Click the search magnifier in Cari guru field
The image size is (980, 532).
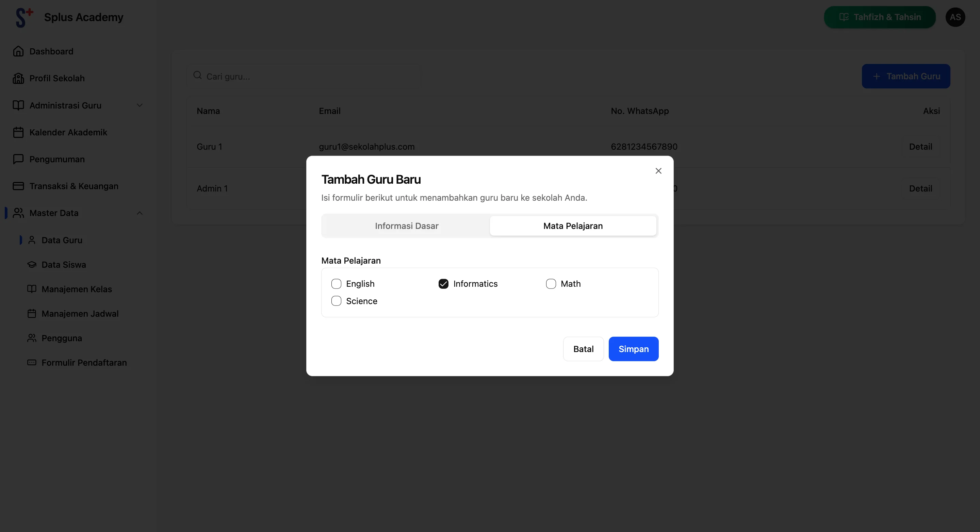click(198, 75)
